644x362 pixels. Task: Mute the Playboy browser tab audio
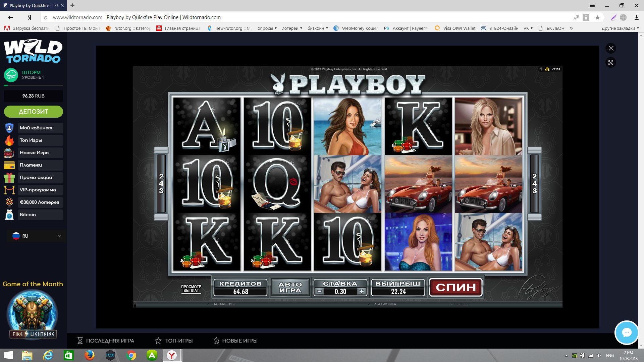(56, 5)
